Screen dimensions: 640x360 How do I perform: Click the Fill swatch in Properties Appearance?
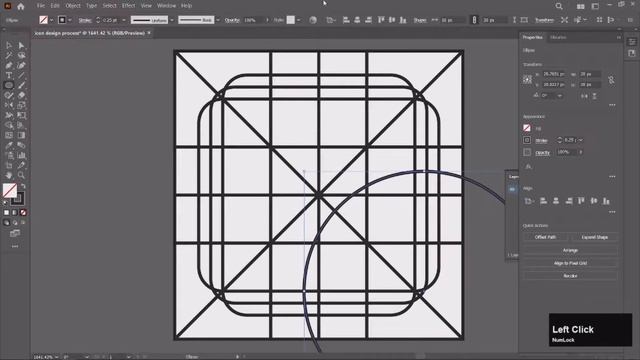527,128
